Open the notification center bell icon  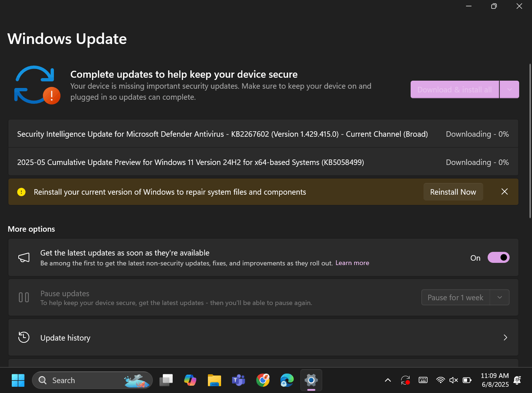(517, 380)
